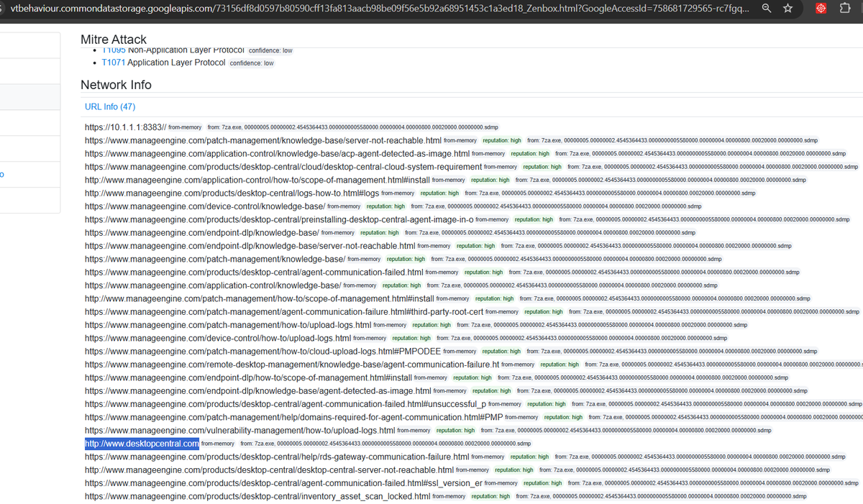Click the 7za.exe source text on desktopcentral.com row
This screenshot has width=863, height=504.
[385, 444]
